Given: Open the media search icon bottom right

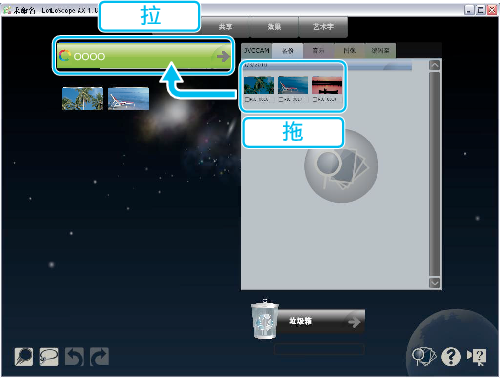Looking at the screenshot, I should pos(424,356).
